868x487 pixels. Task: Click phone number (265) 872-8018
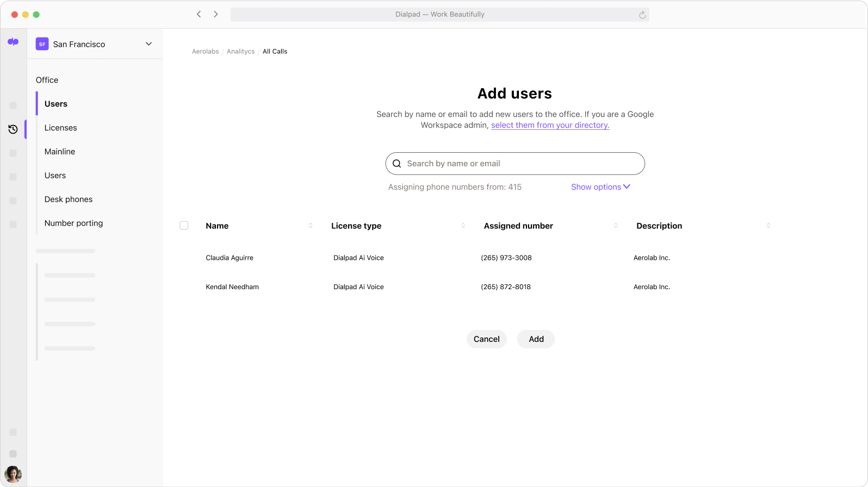pyautogui.click(x=506, y=287)
